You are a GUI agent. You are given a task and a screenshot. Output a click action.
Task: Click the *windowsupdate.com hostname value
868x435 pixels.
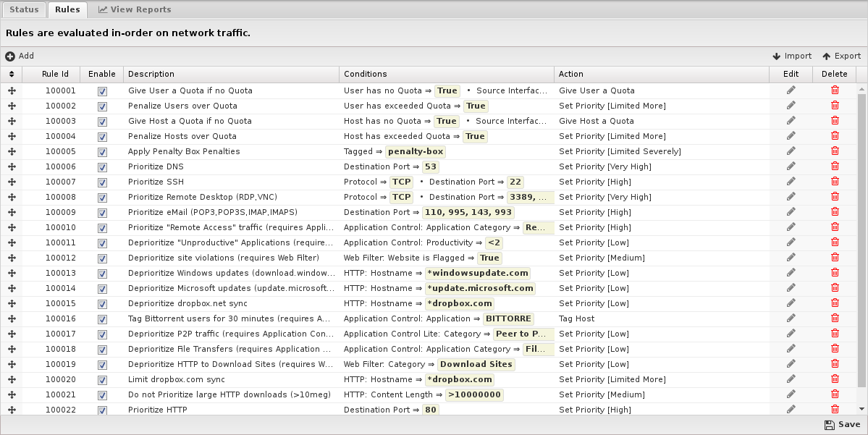pyautogui.click(x=478, y=274)
